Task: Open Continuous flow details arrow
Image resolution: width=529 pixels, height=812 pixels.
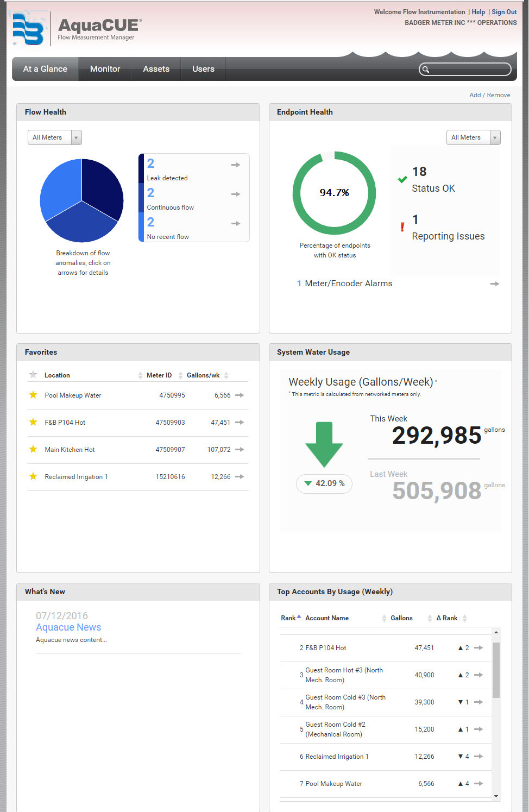Action: [236, 194]
